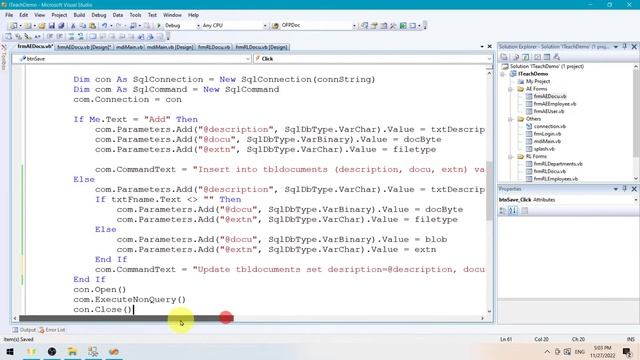Click View Class Diagram icon in Solution Explorer
The width and height of the screenshot is (640, 360).
(x=556, y=57)
